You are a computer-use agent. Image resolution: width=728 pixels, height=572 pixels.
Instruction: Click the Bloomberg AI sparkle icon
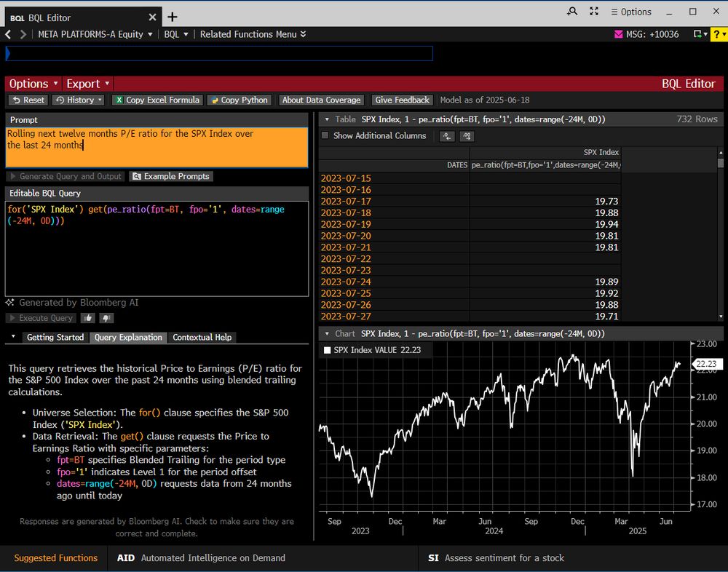click(9, 303)
